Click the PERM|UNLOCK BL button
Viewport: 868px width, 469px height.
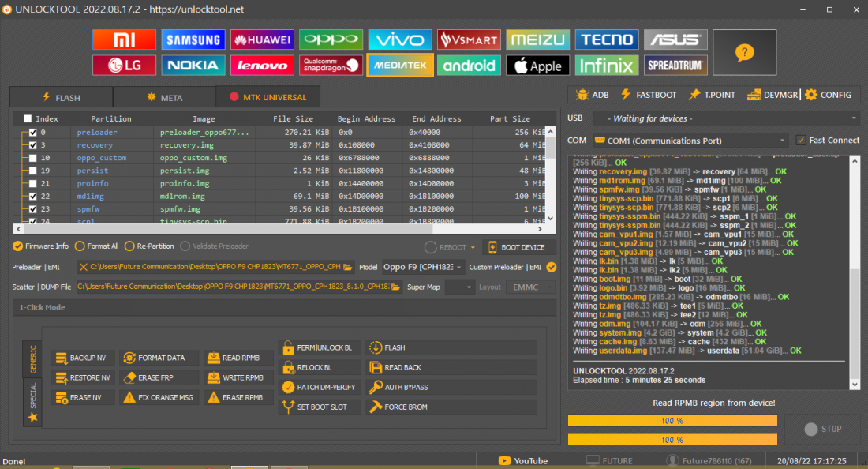(320, 347)
